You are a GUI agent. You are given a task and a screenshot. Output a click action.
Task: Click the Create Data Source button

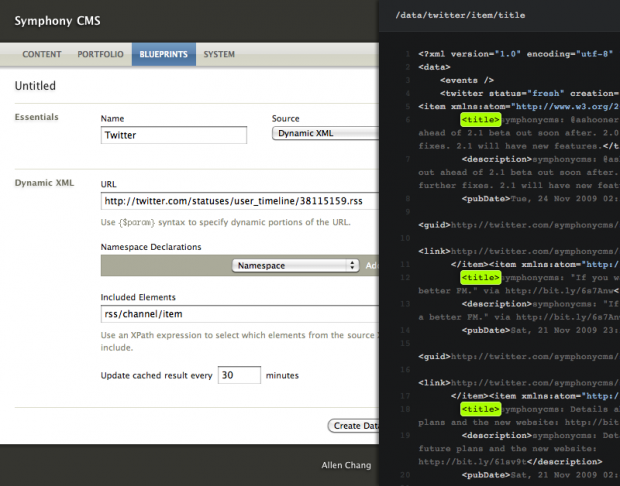(353, 425)
